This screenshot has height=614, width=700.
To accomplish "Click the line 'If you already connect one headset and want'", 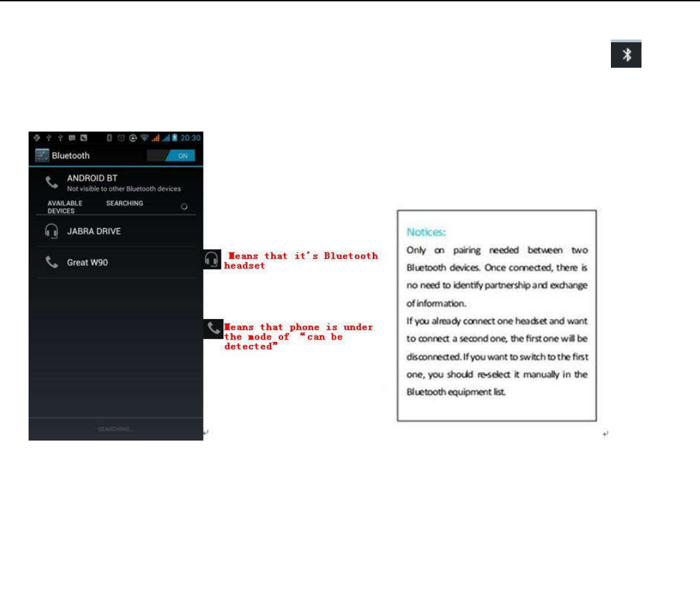I will click(x=497, y=321).
